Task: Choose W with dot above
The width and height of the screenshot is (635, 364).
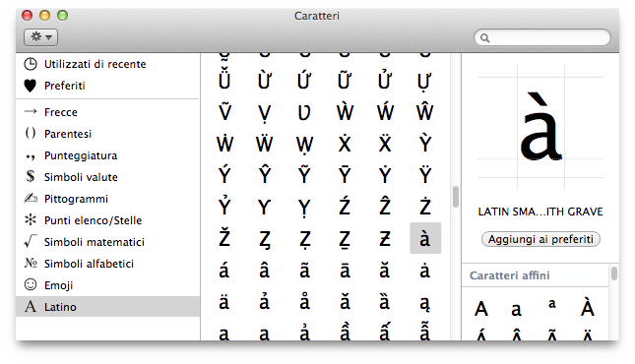Action: click(x=224, y=144)
